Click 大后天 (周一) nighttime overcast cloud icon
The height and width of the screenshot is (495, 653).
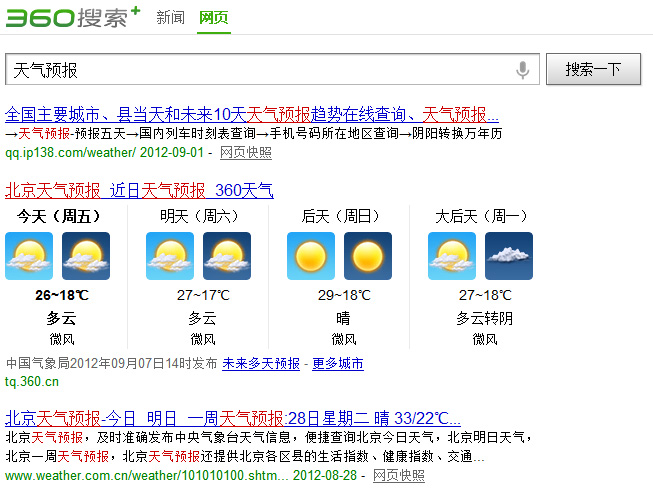tap(509, 256)
